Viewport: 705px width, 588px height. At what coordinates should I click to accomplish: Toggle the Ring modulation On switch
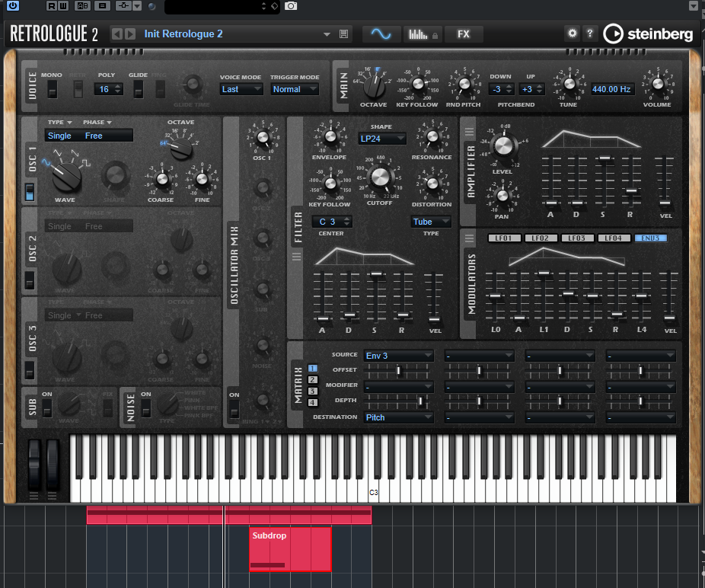click(x=234, y=410)
